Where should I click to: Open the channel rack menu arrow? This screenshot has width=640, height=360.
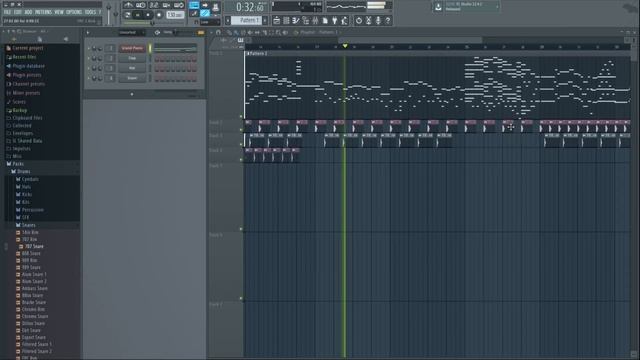point(88,32)
